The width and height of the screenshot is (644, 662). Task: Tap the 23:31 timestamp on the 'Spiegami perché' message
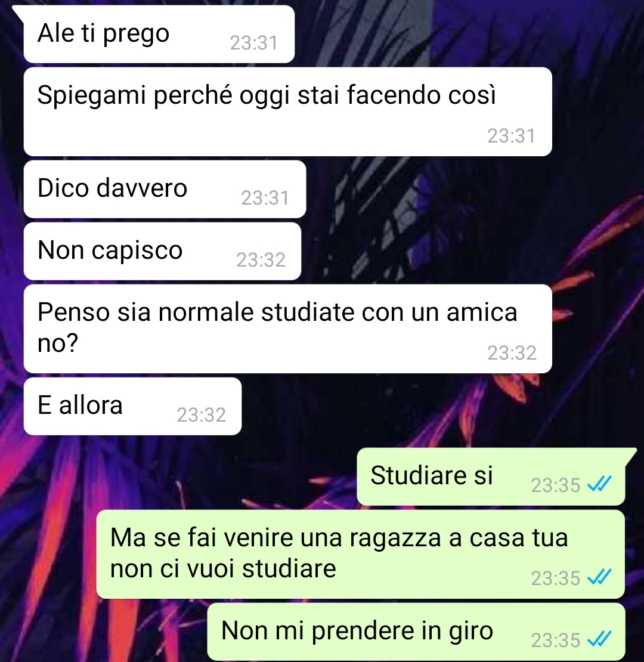(512, 136)
